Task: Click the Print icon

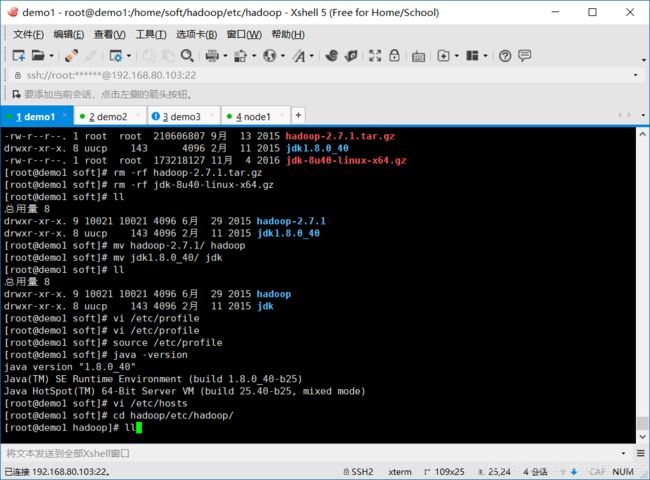Action: 212,56
